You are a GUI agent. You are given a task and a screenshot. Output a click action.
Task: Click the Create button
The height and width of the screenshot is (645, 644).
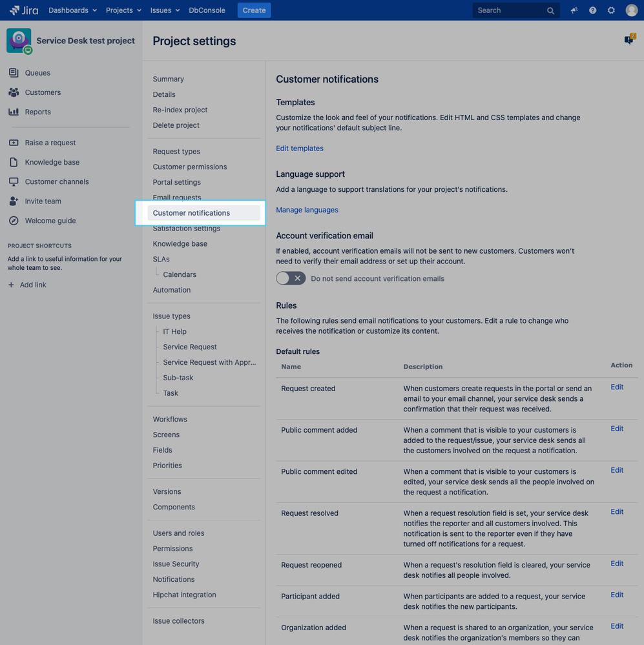click(254, 10)
